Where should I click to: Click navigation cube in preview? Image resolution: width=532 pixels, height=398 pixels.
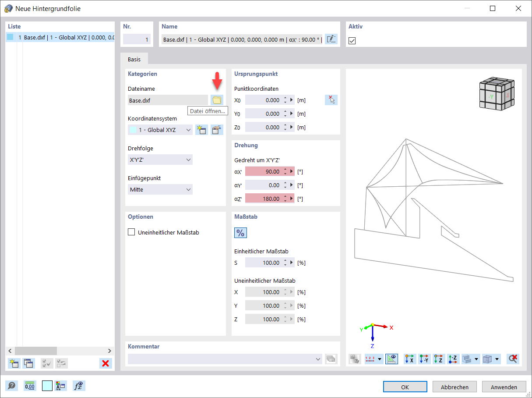[x=496, y=93]
